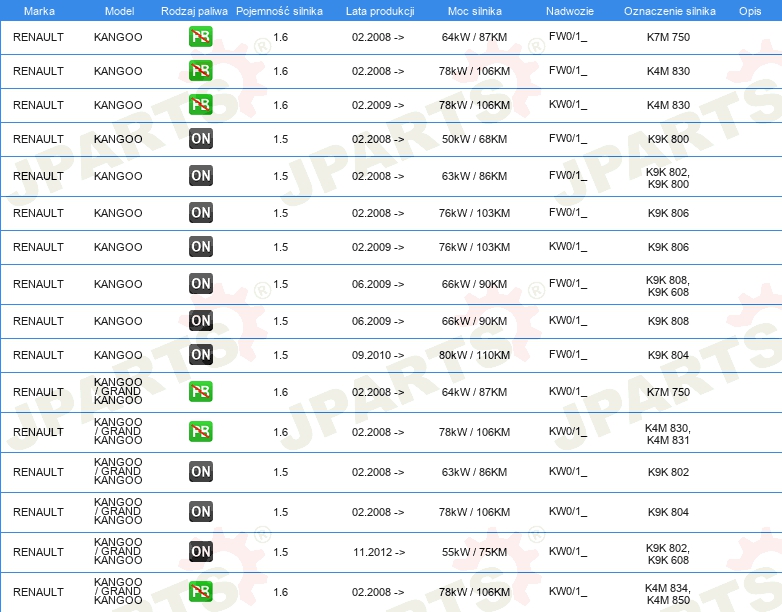Select the power cell 80kW / 110KM

coord(474,355)
